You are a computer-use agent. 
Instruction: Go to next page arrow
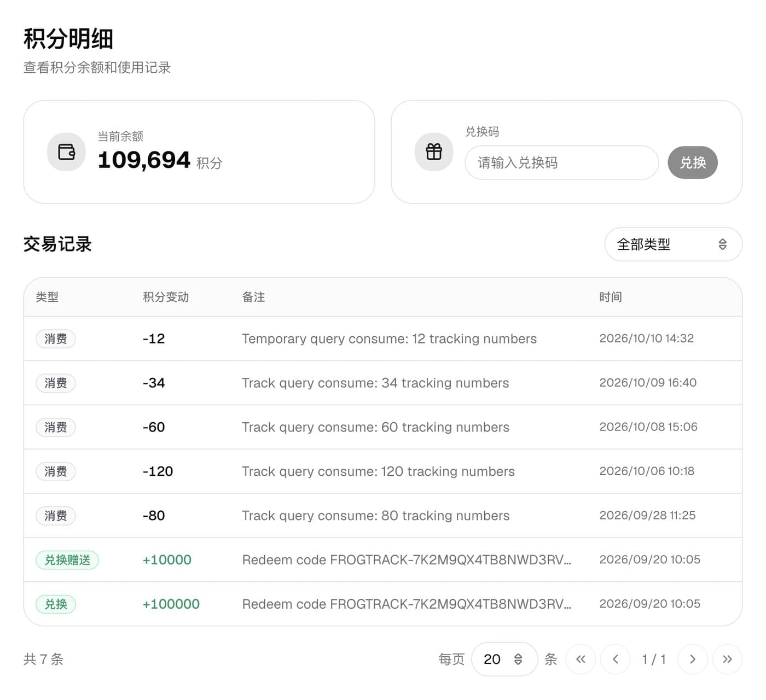pyautogui.click(x=692, y=659)
